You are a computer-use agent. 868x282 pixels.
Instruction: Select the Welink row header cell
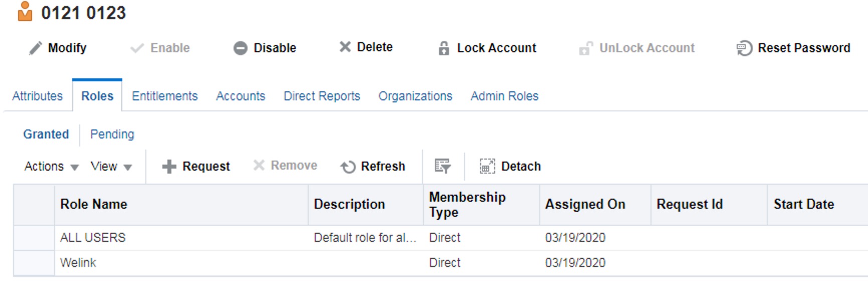pyautogui.click(x=34, y=263)
